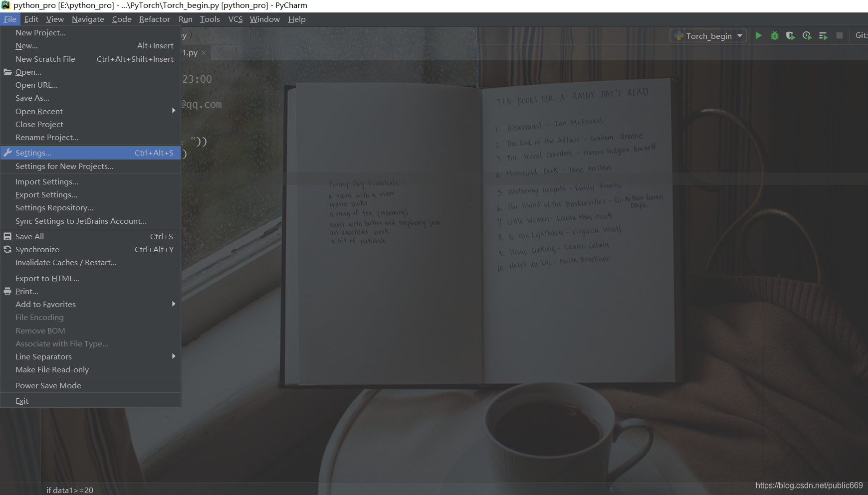Choose Save As... in File menu
The image size is (868, 495).
pyautogui.click(x=90, y=98)
